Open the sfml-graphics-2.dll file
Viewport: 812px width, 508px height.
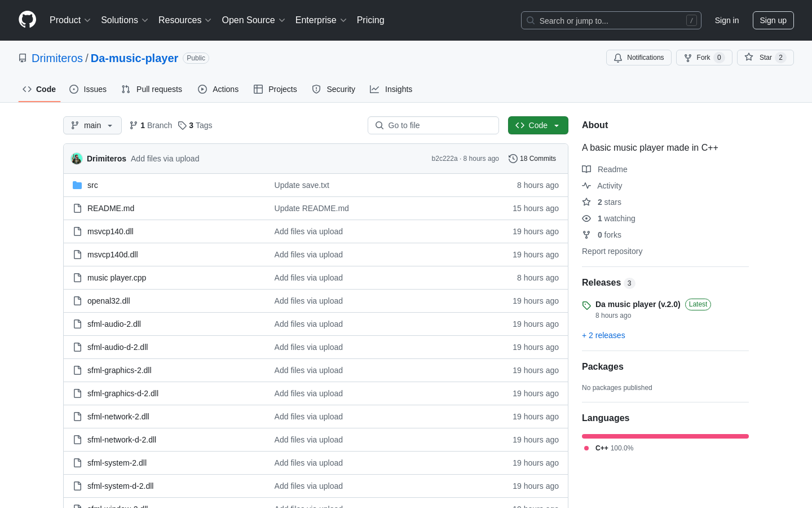point(120,370)
